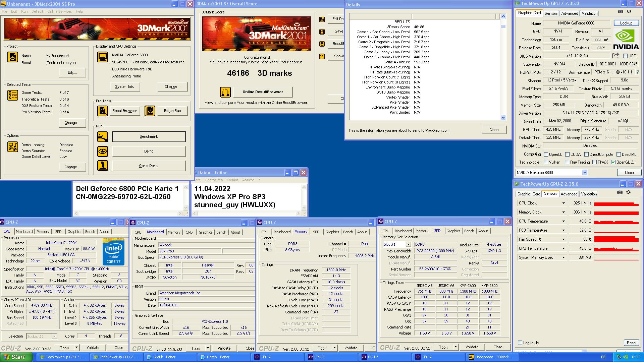Click the Show Details magnifier icon
Screen dimensions: 644x362
(322, 56)
